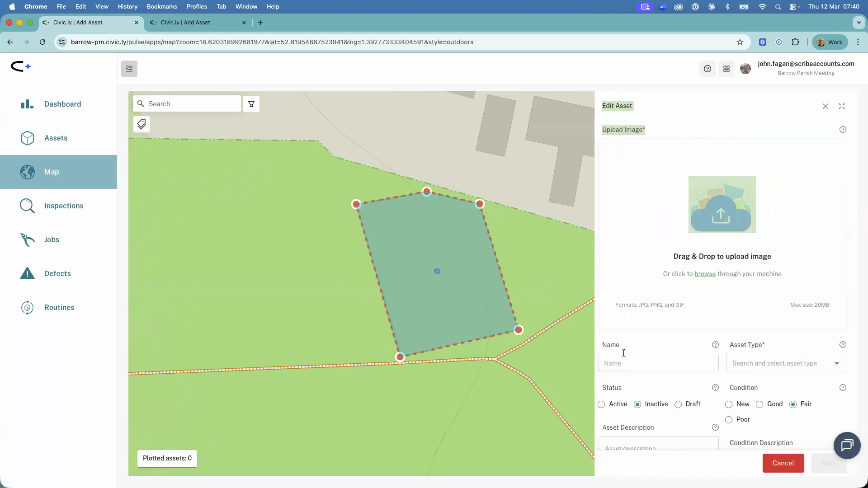The width and height of the screenshot is (868, 488).
Task: Open the History menu in the menu bar
Action: point(127,6)
